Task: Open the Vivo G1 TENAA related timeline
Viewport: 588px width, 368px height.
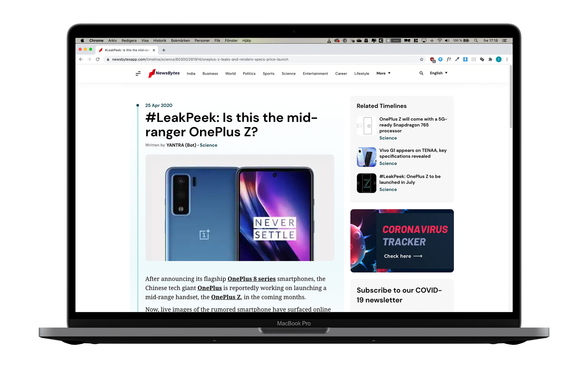Action: [x=413, y=153]
